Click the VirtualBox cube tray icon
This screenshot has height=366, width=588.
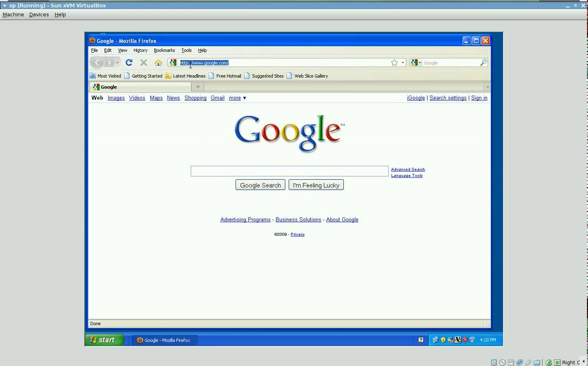tap(473, 340)
